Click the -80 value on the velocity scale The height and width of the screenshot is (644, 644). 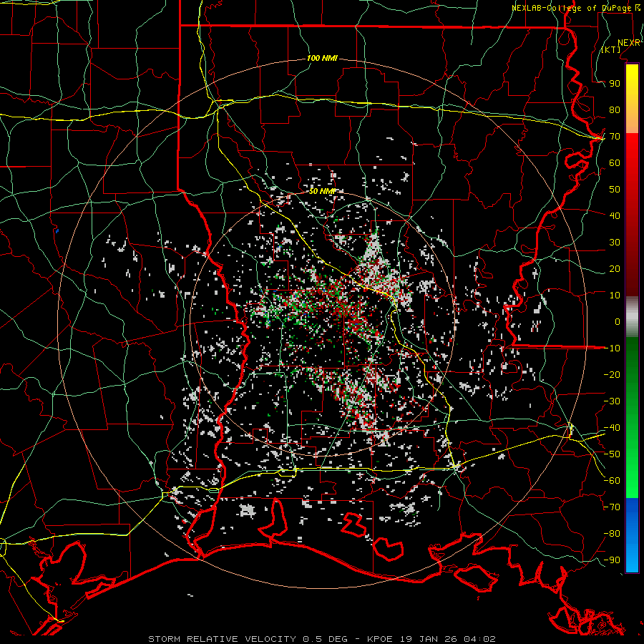(612, 534)
